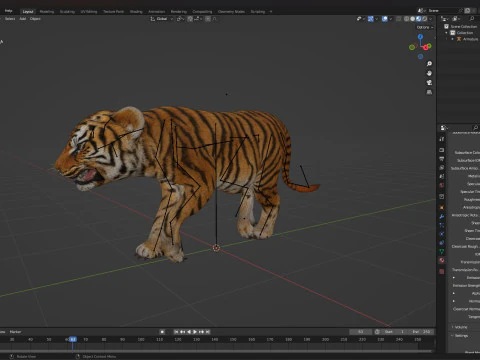The height and width of the screenshot is (360, 480).
Task: Open the Object properties tab
Action: pos(442,207)
